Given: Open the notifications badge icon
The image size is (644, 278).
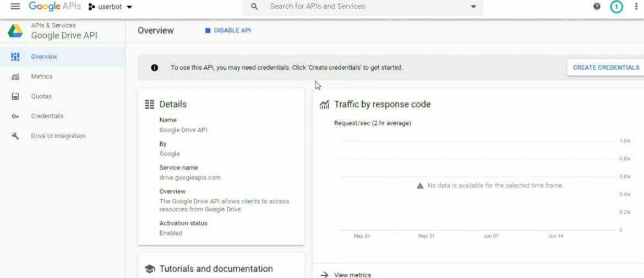Looking at the screenshot, I should [616, 7].
